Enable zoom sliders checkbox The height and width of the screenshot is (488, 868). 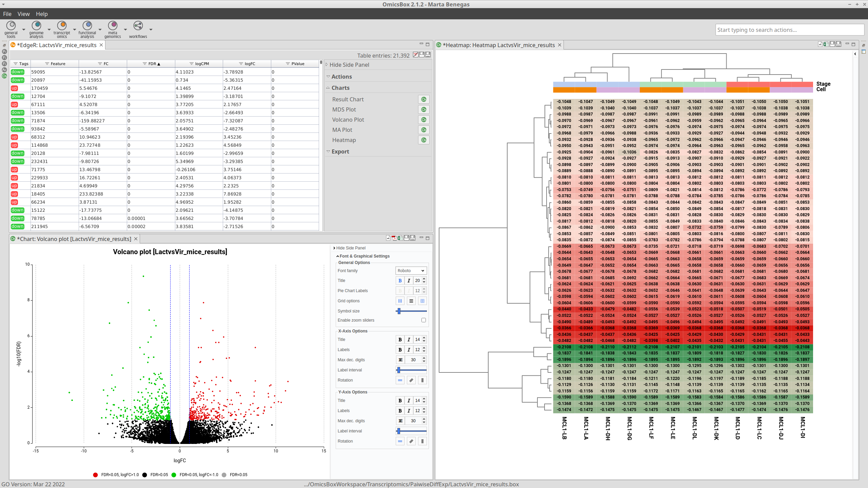[x=423, y=320]
